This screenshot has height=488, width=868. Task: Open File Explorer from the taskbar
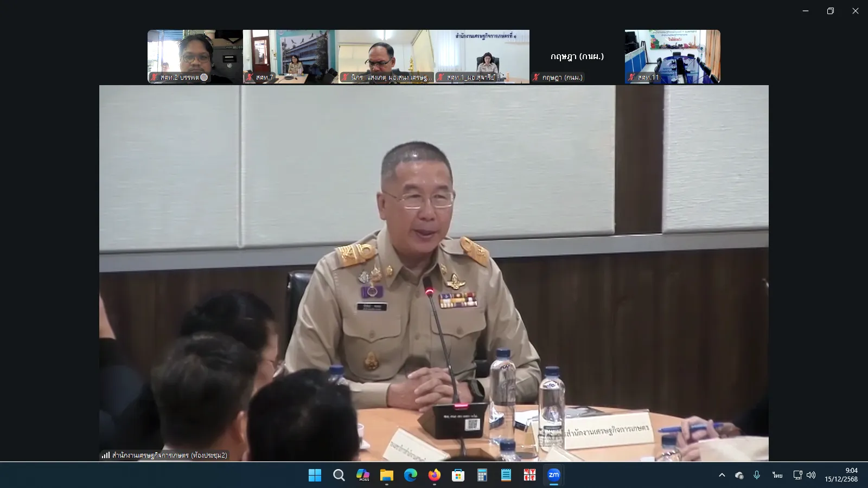pyautogui.click(x=387, y=476)
